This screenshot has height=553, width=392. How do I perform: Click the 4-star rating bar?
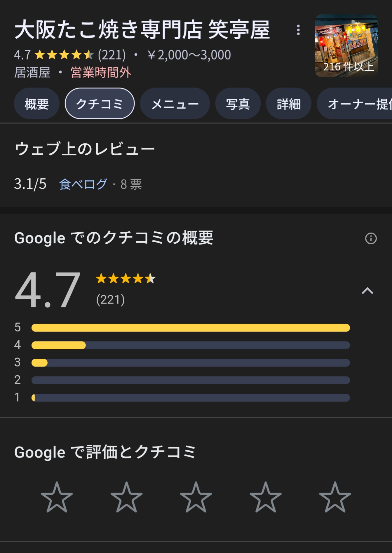coord(191,345)
